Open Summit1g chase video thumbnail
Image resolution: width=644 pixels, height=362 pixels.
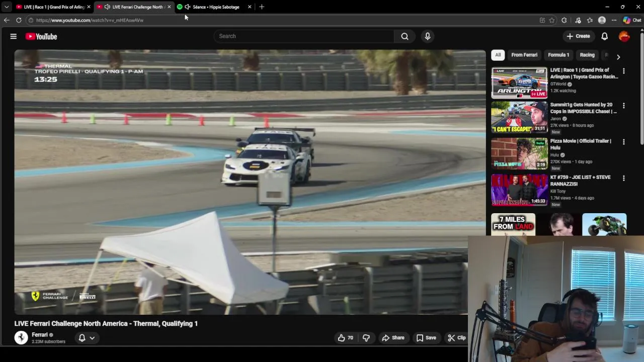tap(519, 117)
